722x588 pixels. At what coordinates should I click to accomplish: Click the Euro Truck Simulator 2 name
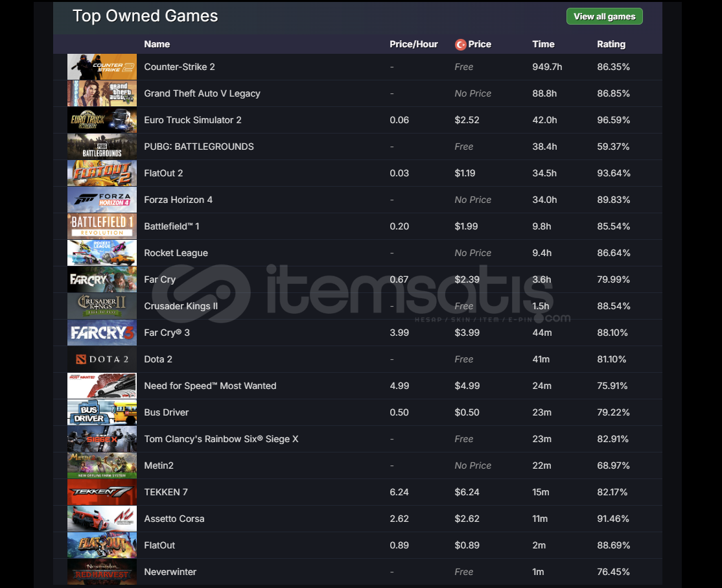click(x=192, y=120)
